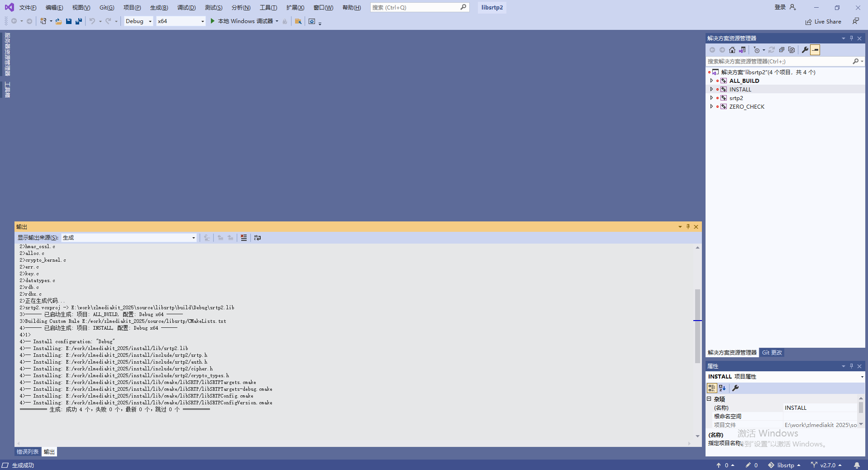Open Solution Explorer properties wrench icon
This screenshot has width=868, height=470.
pyautogui.click(x=805, y=50)
